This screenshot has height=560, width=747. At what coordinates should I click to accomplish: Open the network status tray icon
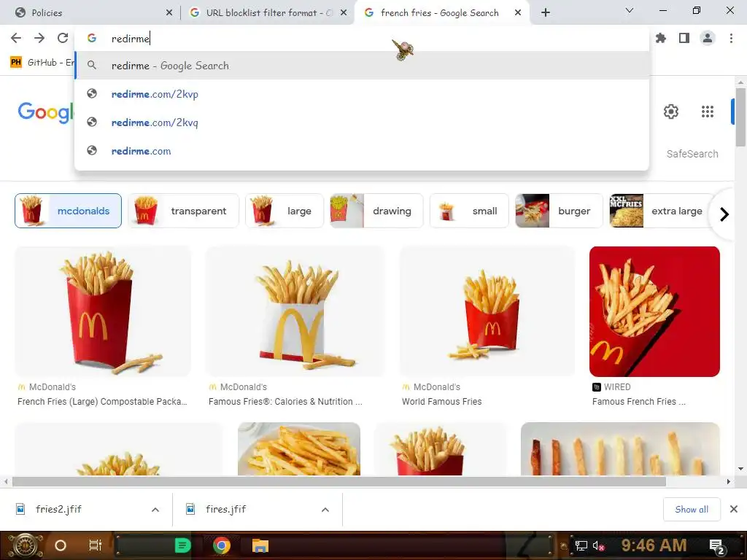click(x=581, y=545)
